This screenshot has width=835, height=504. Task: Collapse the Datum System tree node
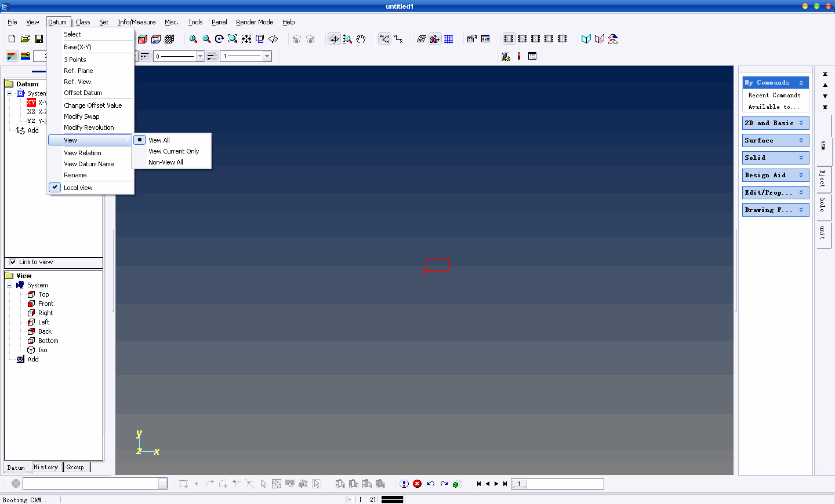[9, 93]
